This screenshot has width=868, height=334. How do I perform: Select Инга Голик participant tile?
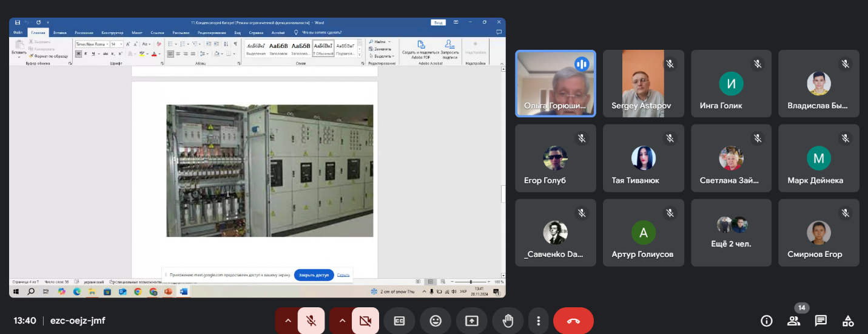point(731,83)
